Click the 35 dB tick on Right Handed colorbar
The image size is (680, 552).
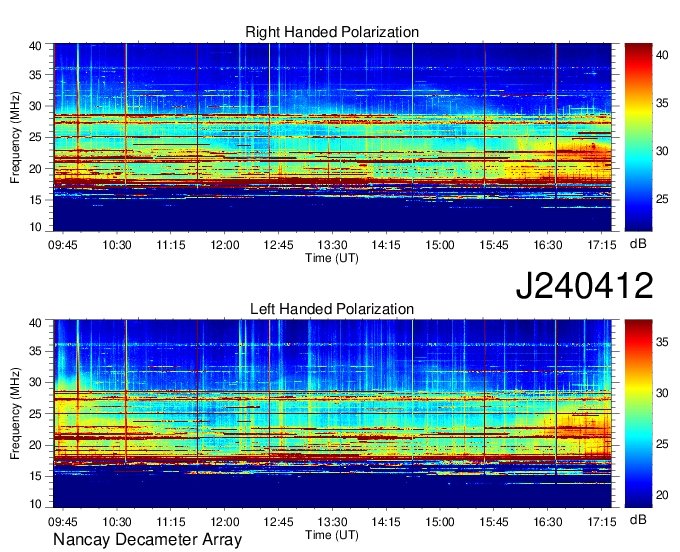tap(662, 103)
